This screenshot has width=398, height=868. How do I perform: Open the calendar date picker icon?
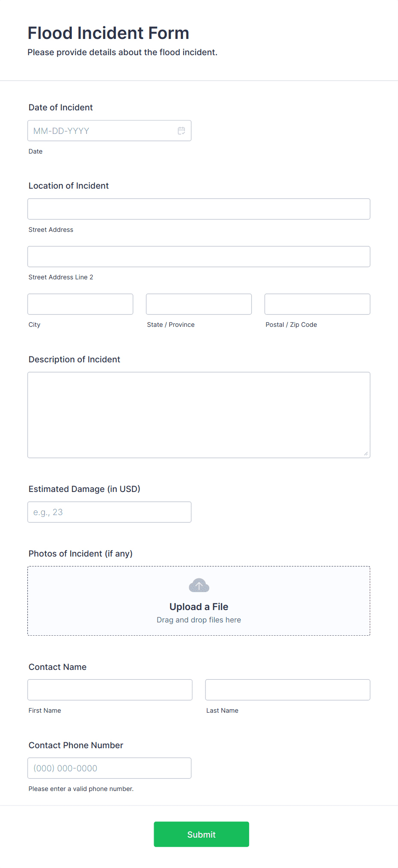click(x=181, y=131)
